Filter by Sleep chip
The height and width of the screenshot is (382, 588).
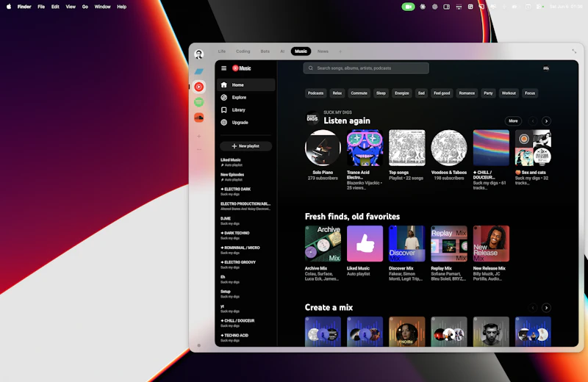pyautogui.click(x=381, y=93)
